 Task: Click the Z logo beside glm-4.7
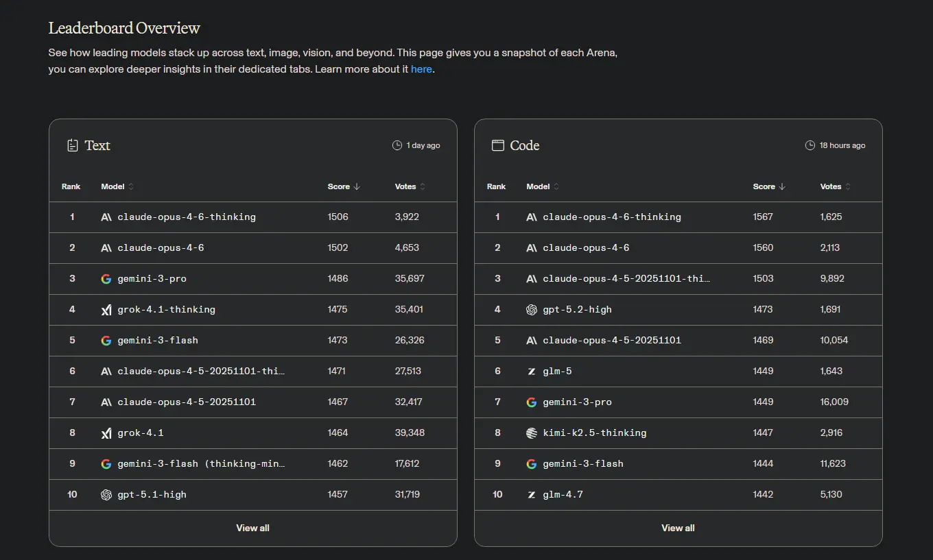click(532, 495)
